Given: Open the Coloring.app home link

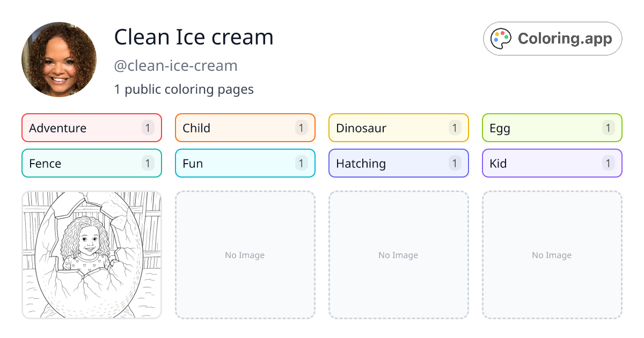Looking at the screenshot, I should [552, 38].
